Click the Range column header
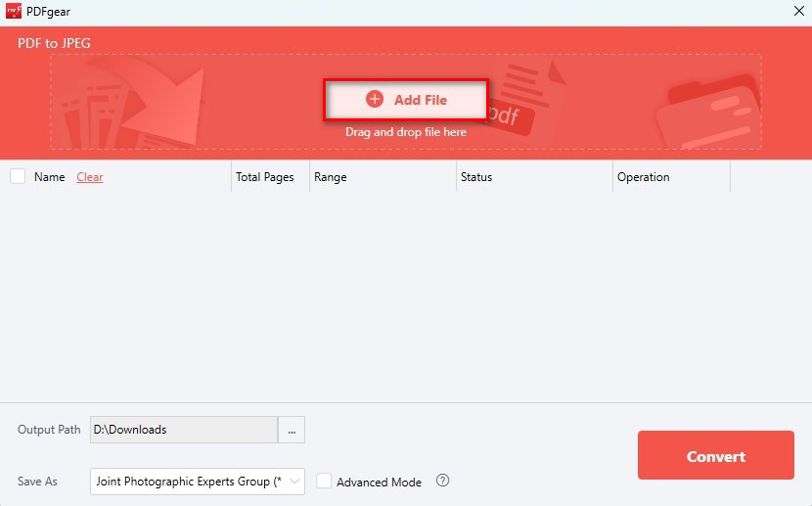Screen dimensions: 812x506 point(331,177)
